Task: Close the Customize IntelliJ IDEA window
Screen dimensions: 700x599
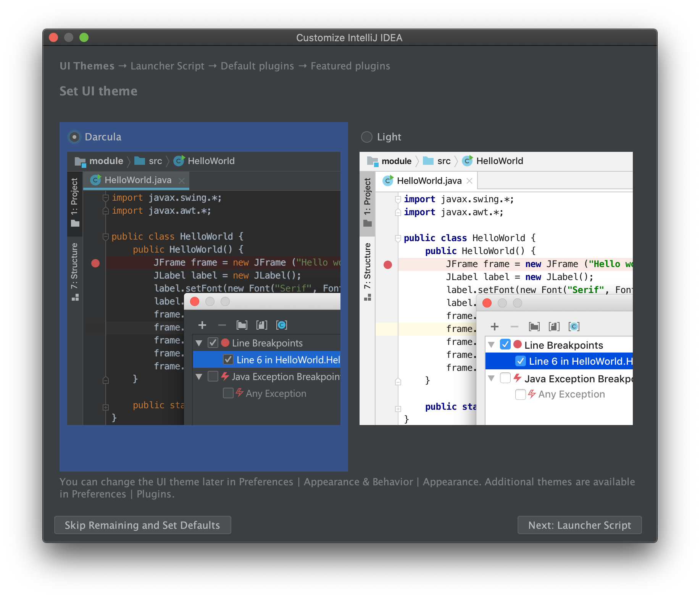Action: [53, 37]
